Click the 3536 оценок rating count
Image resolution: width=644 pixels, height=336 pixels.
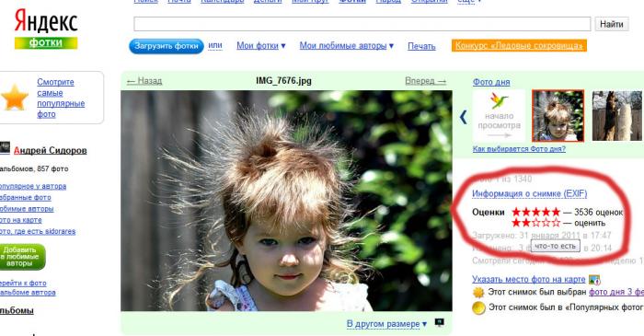click(598, 213)
